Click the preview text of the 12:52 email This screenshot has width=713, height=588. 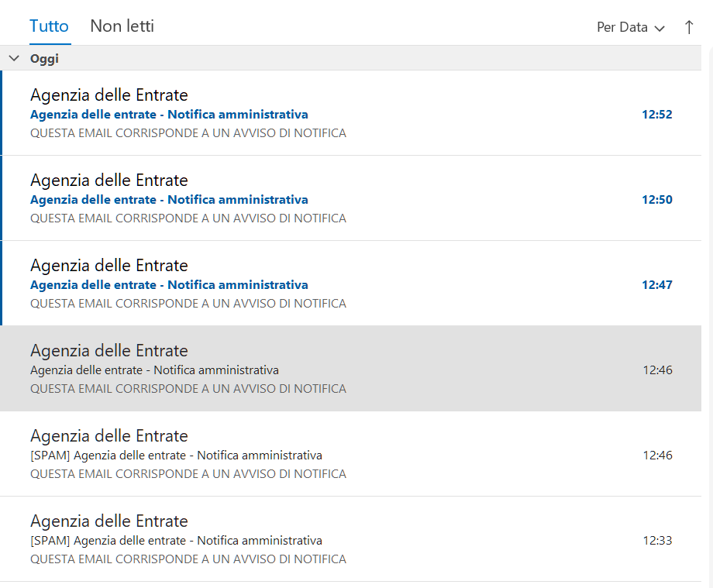(188, 133)
